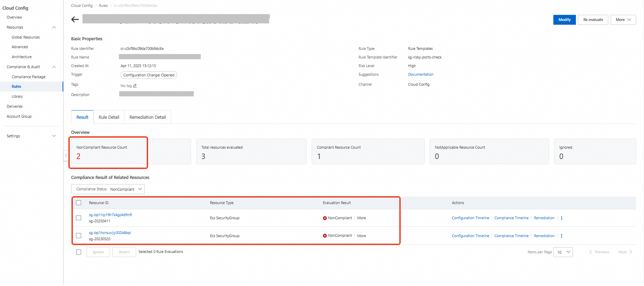Open Advanced under Resources
The width and height of the screenshot is (644, 286).
click(20, 47)
